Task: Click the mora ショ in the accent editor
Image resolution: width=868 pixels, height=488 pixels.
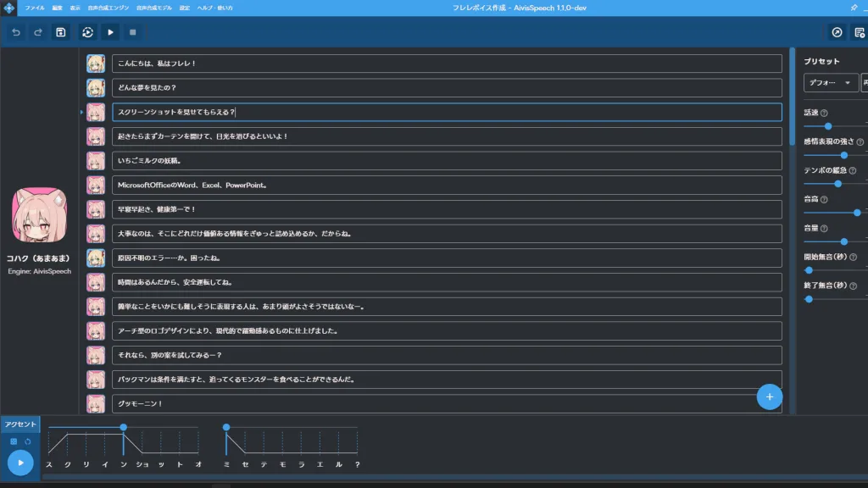Action: coord(142,464)
